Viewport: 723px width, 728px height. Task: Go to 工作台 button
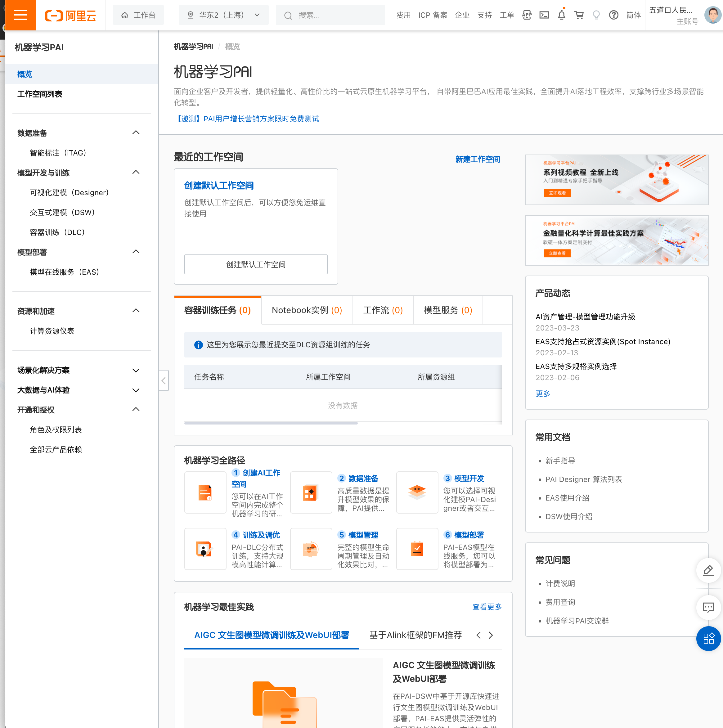coord(138,15)
